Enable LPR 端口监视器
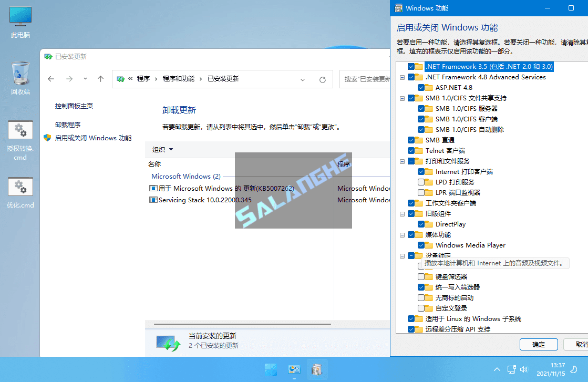The height and width of the screenshot is (382, 588). coord(421,193)
